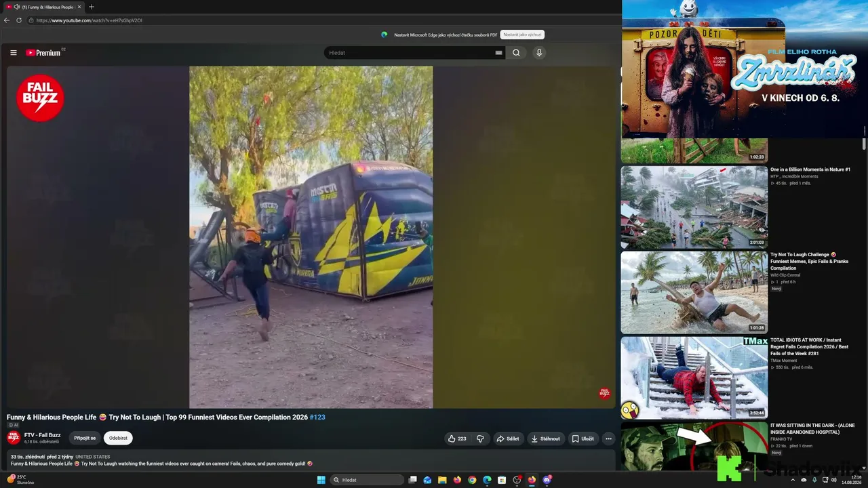
Task: Dislike the video with the thumbs-down icon
Action: [481, 439]
